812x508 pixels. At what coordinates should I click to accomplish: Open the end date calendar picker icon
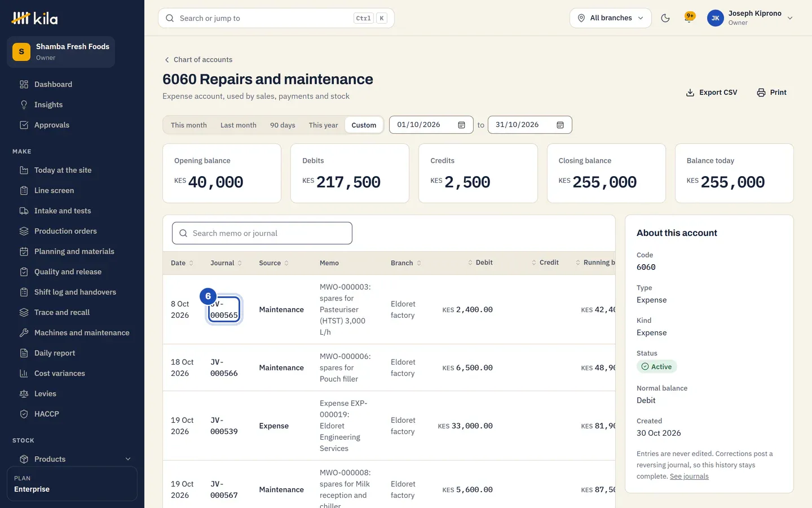[560, 125]
